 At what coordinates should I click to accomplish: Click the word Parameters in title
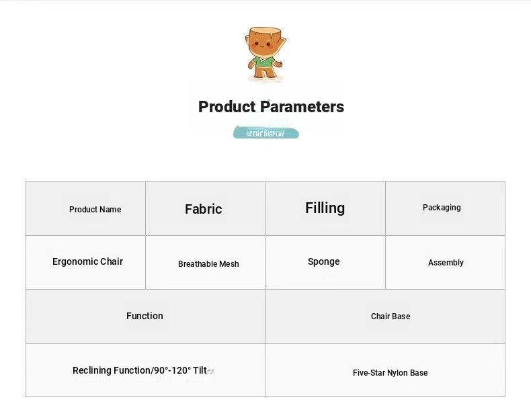302,107
